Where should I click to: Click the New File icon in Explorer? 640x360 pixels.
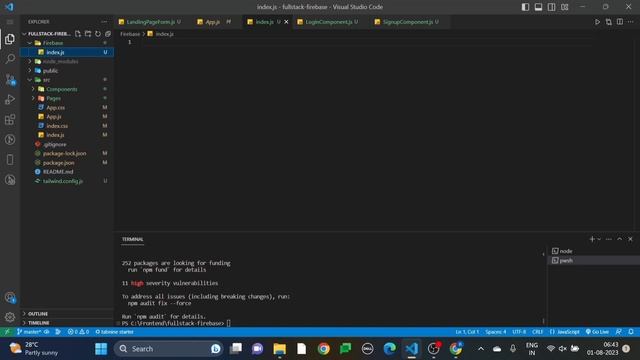click(x=78, y=34)
